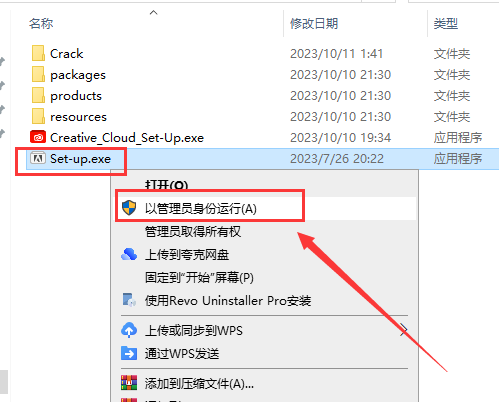Viewport: 499px width, 402px height.
Task: Sort files by 修改日期 column header
Action: click(314, 24)
